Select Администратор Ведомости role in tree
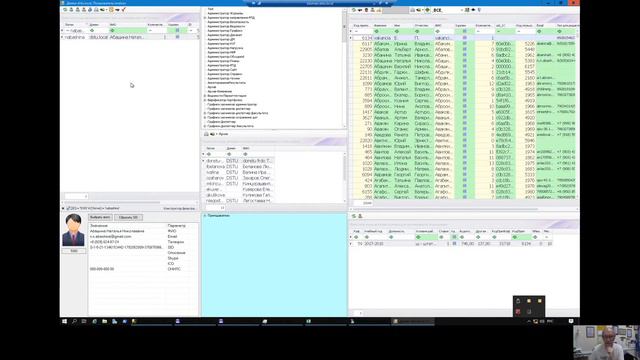Viewport: 640px width, 360px height. (x=226, y=27)
